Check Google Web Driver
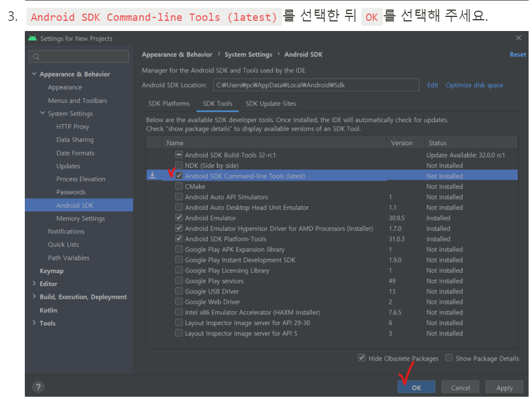This screenshot has width=532, height=399. point(179,302)
